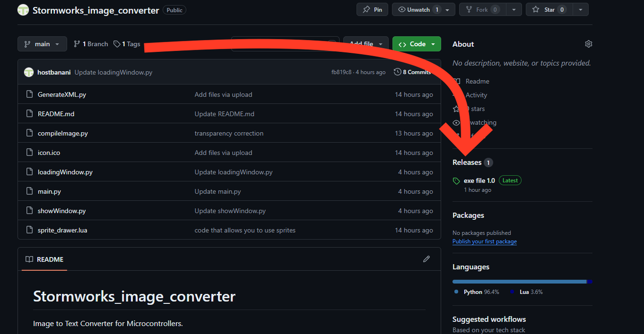
Task: Click the Python 96.4% language link
Action: pyautogui.click(x=476, y=292)
